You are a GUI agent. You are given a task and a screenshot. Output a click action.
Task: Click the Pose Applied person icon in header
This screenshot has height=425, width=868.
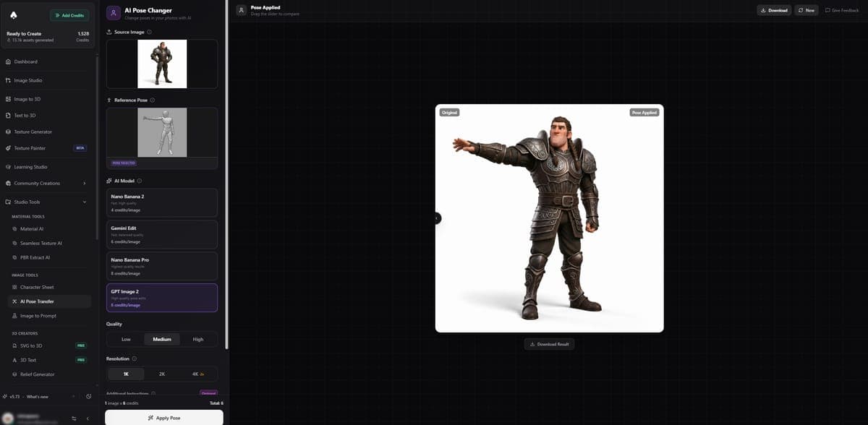(x=242, y=10)
